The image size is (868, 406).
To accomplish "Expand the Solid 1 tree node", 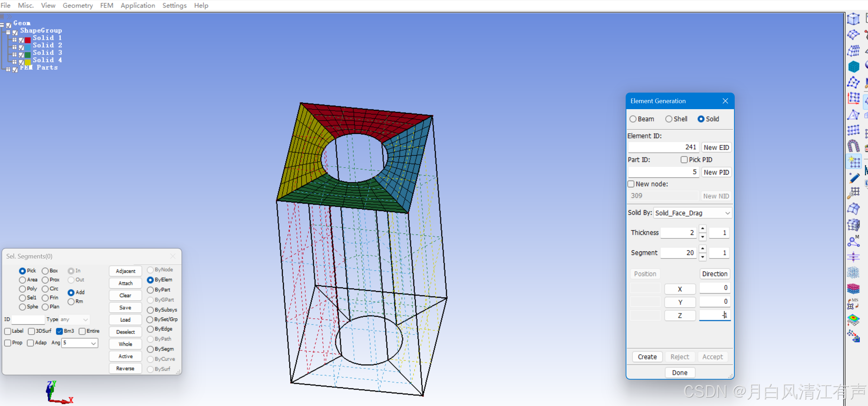I will 14,39.
